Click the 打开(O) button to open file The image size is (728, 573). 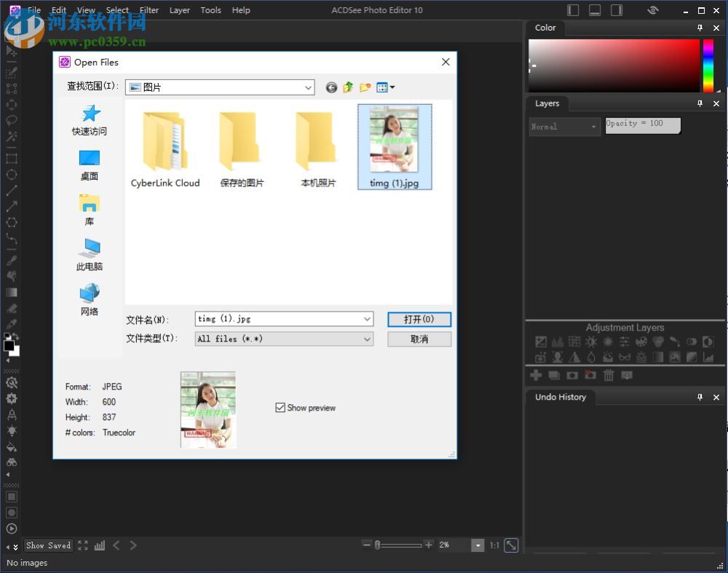(419, 319)
